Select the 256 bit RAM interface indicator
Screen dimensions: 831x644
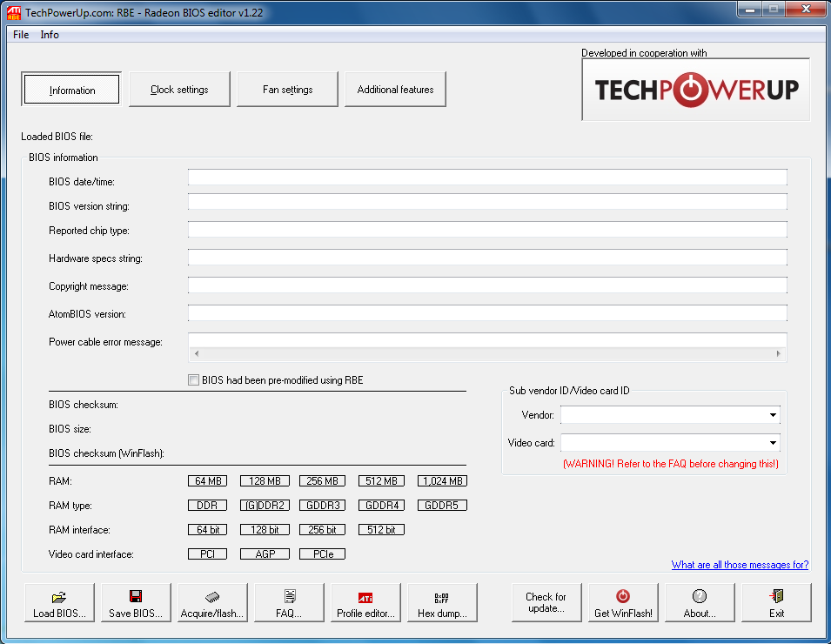point(323,529)
